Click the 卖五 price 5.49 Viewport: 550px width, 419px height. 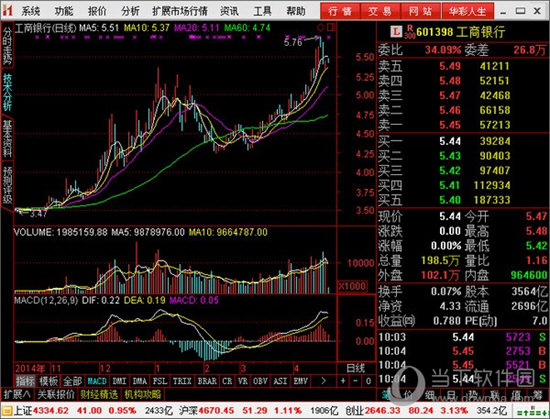pos(450,66)
